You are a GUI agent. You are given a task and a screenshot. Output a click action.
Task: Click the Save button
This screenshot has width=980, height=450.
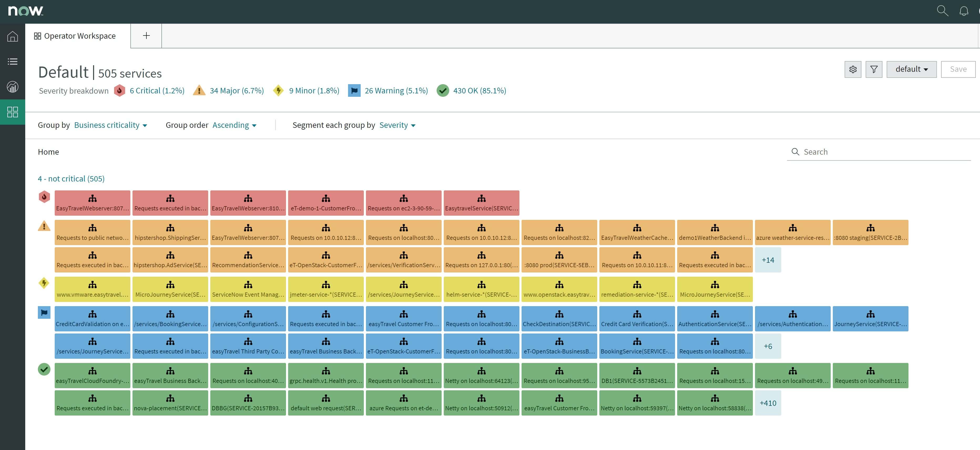pos(958,69)
